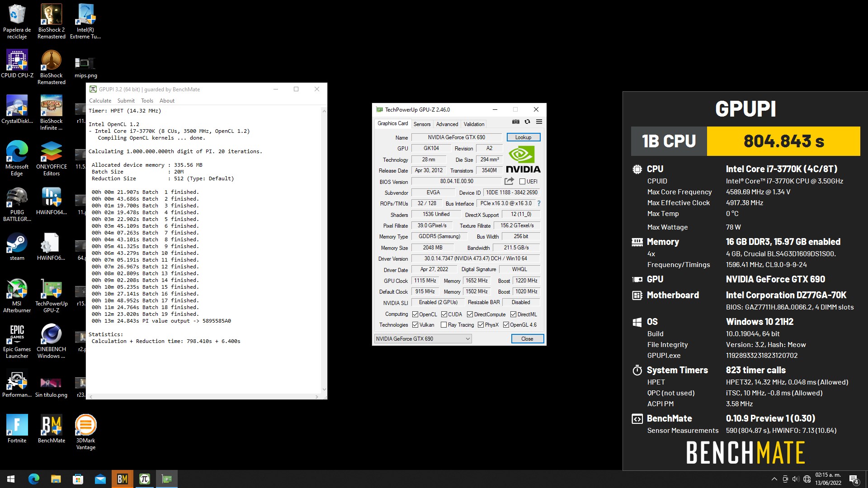Viewport: 868px width, 488px height.
Task: Click the Windows Start button
Action: pos(11,479)
